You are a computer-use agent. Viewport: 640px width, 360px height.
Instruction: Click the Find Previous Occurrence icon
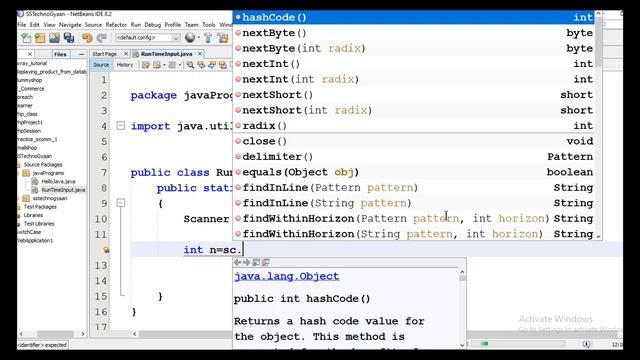pos(201,65)
